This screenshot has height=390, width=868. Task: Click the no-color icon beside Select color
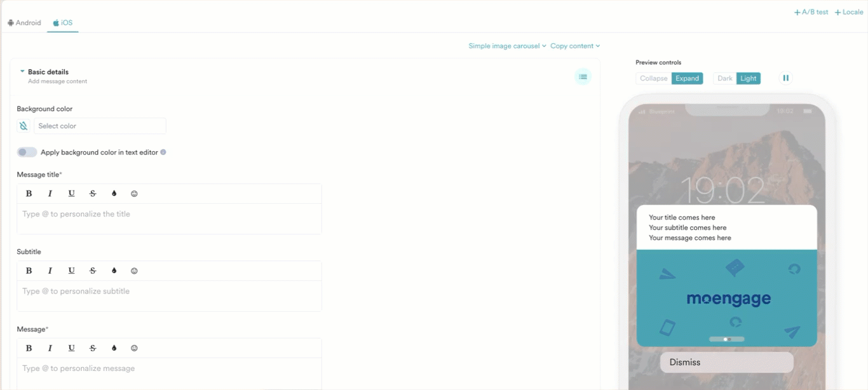(x=24, y=126)
